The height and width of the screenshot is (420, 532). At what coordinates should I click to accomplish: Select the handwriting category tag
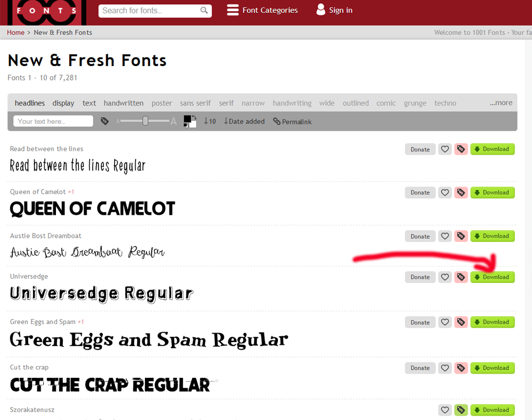292,103
